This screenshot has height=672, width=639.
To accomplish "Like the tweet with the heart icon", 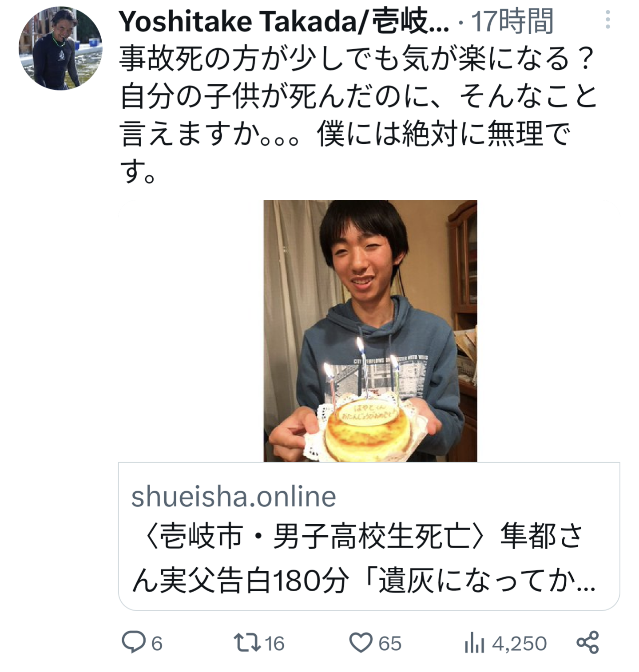I will pos(361,643).
